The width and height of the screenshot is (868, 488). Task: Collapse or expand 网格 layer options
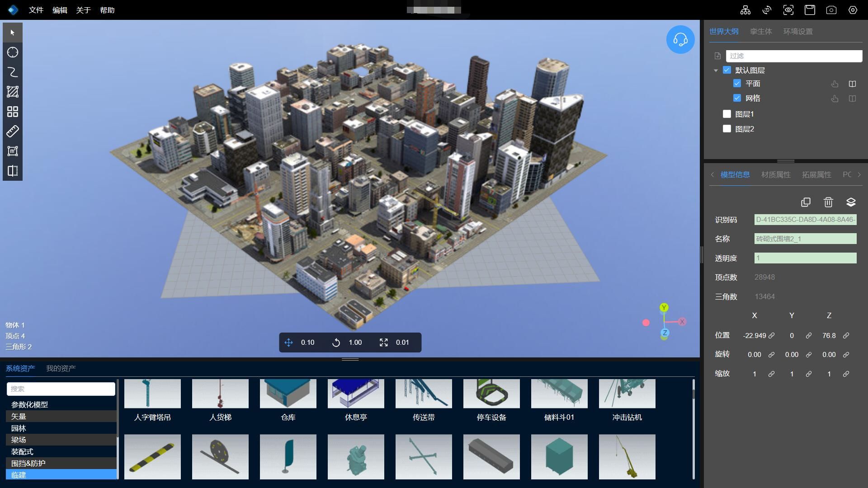(x=852, y=98)
